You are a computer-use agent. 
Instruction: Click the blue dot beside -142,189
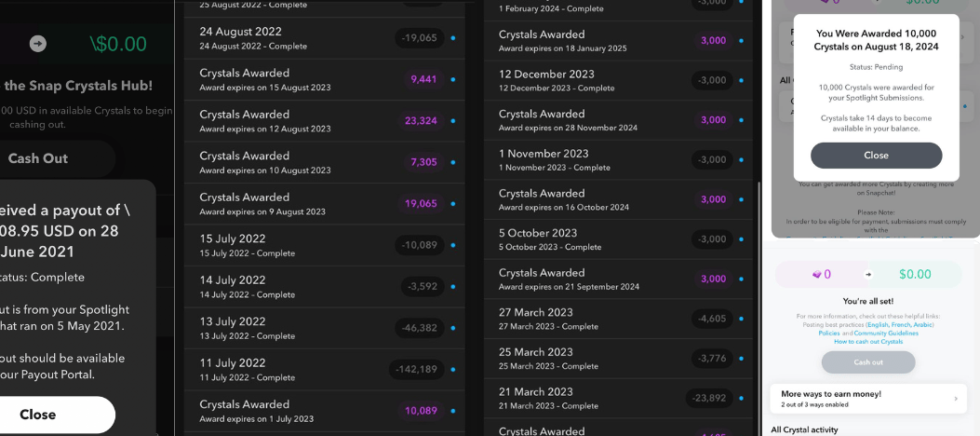point(452,370)
